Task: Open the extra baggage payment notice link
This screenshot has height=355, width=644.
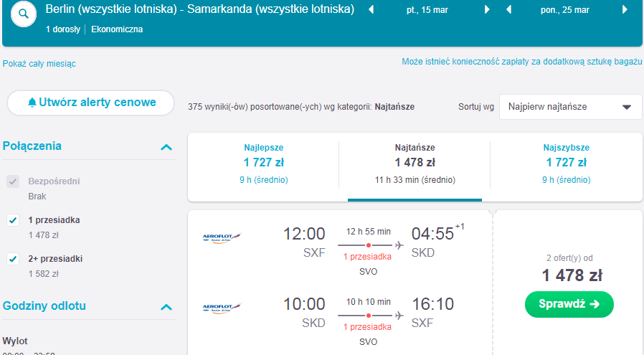Action: [521, 62]
